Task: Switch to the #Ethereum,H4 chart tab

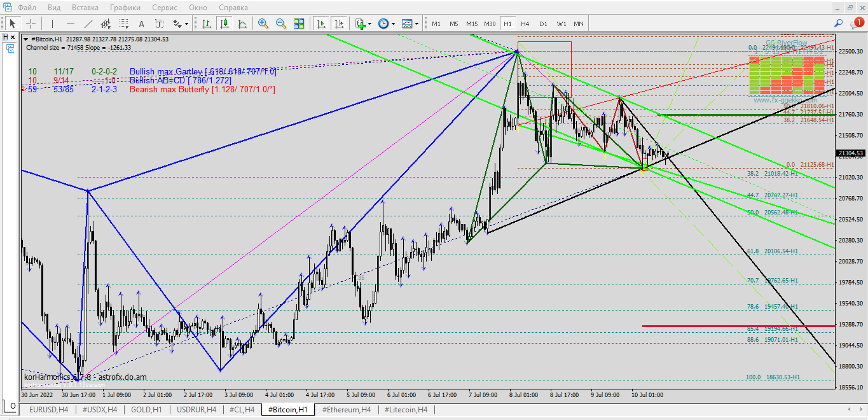Action: pos(347,410)
